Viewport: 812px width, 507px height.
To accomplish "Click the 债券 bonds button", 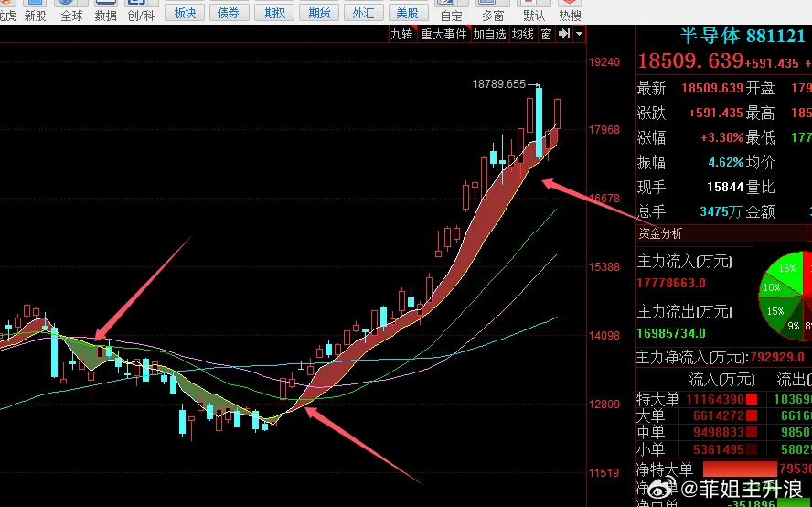I will coord(229,13).
